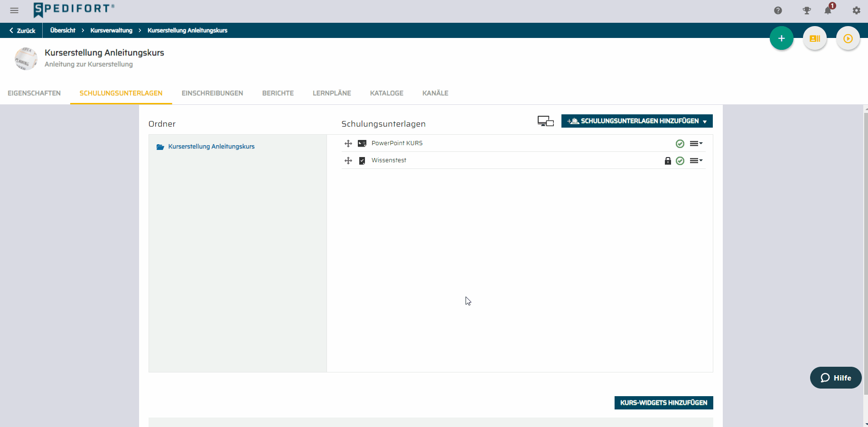Click the yellow play round button
Screen dimensions: 868x427
tap(848, 38)
